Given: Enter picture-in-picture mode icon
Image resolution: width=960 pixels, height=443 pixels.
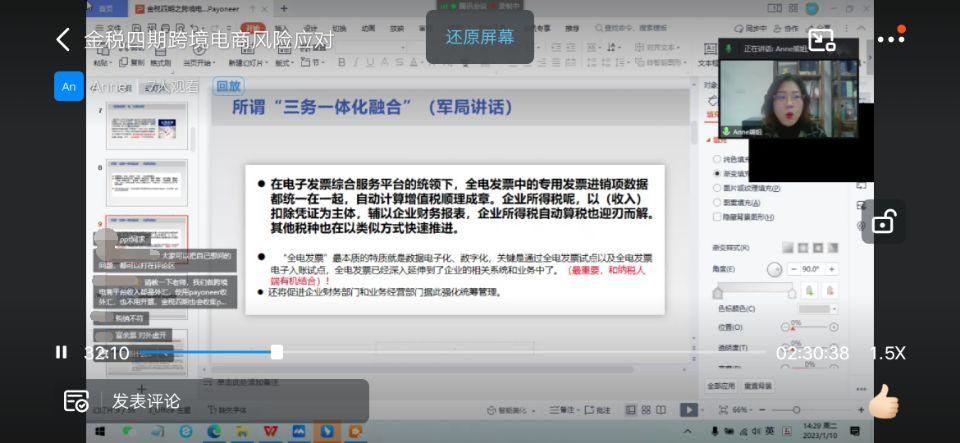Looking at the screenshot, I should pyautogui.click(x=822, y=40).
